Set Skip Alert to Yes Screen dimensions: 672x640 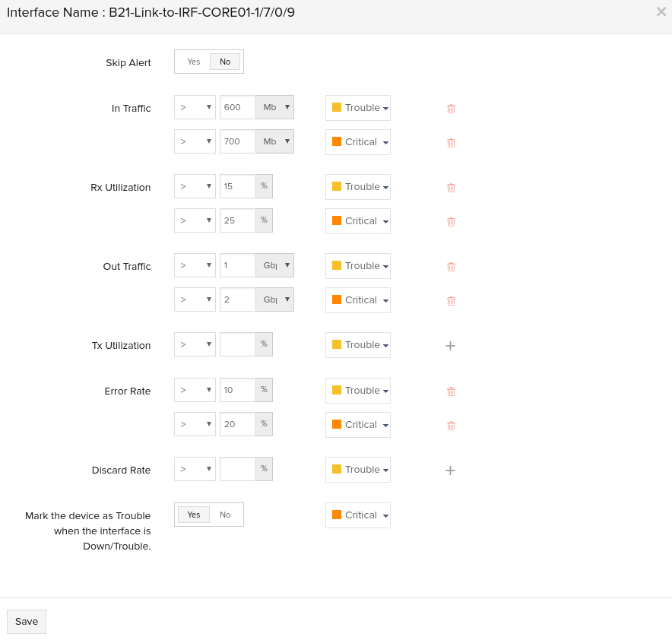pyautogui.click(x=193, y=62)
